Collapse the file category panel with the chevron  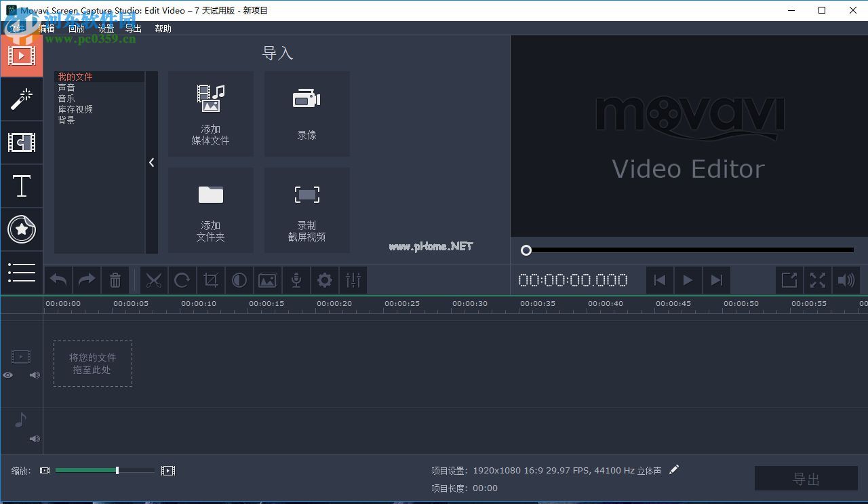(x=151, y=162)
